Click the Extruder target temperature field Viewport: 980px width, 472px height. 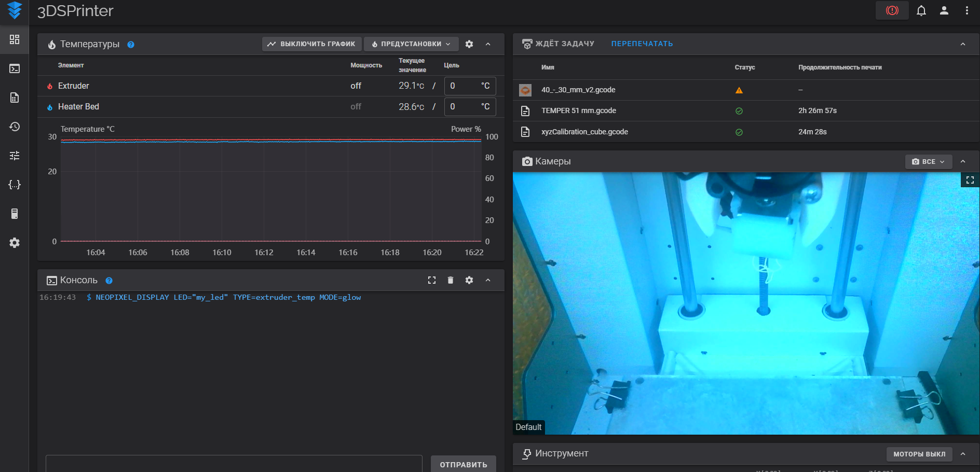462,86
